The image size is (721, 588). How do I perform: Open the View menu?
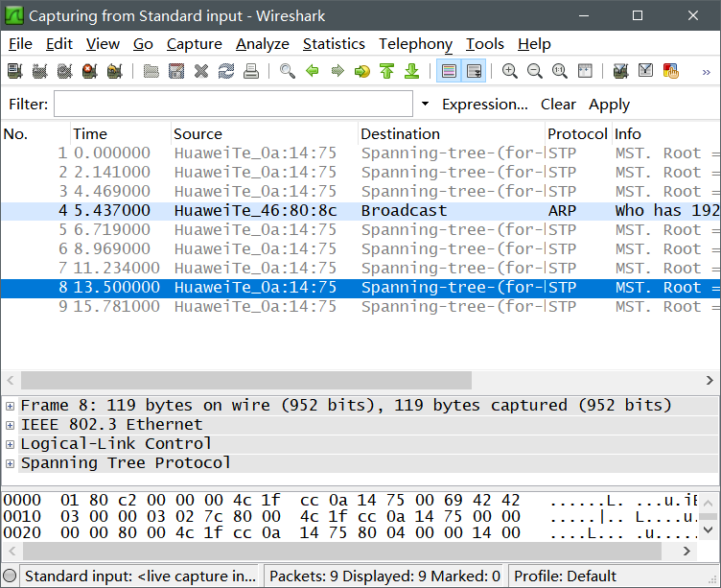[x=103, y=44]
